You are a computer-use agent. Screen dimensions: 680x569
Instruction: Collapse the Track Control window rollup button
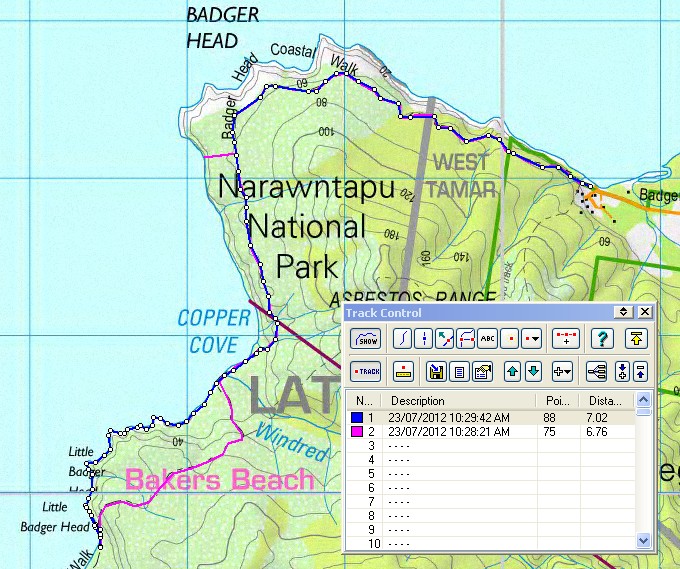pyautogui.click(x=623, y=313)
